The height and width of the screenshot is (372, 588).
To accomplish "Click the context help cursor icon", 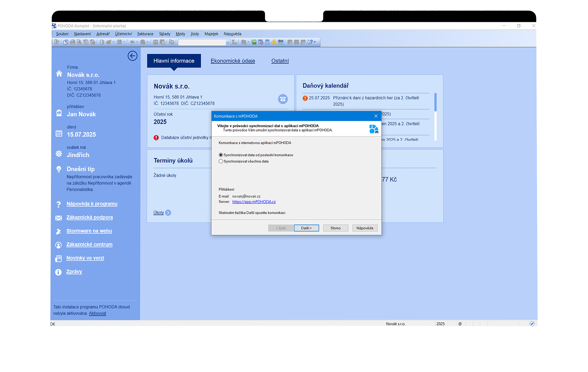I will point(310,42).
